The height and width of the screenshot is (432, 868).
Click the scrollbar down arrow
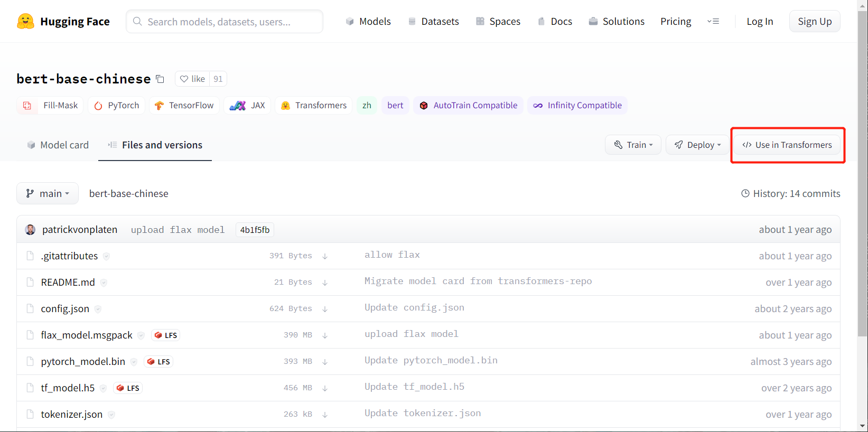(x=863, y=426)
